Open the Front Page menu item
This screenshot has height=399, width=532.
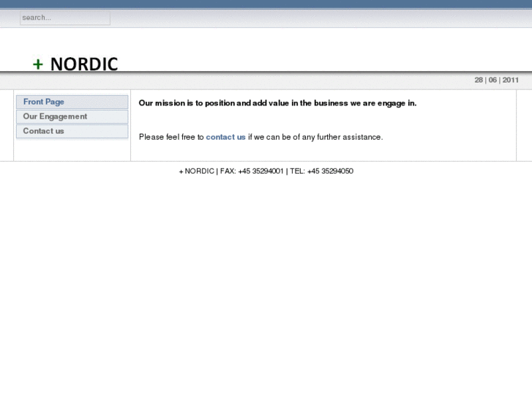click(x=72, y=102)
